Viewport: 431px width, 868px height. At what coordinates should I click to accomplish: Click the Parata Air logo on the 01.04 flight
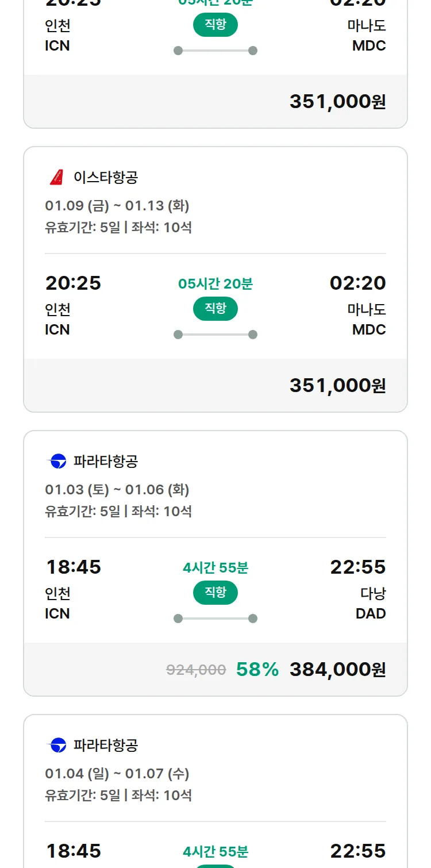point(57,745)
